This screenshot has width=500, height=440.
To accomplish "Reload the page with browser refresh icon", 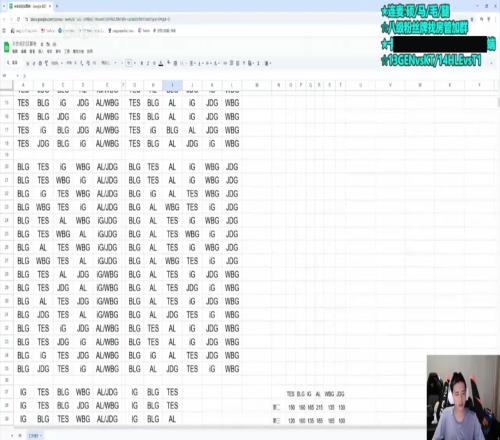I will [x=19, y=19].
